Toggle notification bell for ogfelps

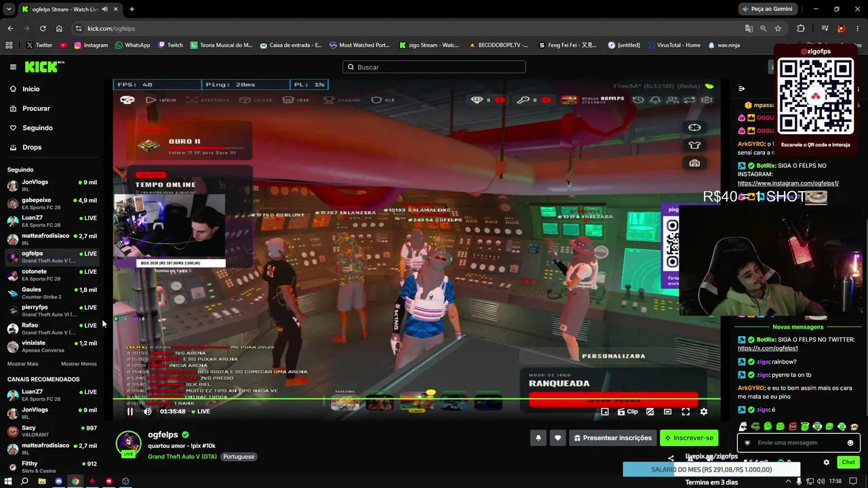click(538, 438)
